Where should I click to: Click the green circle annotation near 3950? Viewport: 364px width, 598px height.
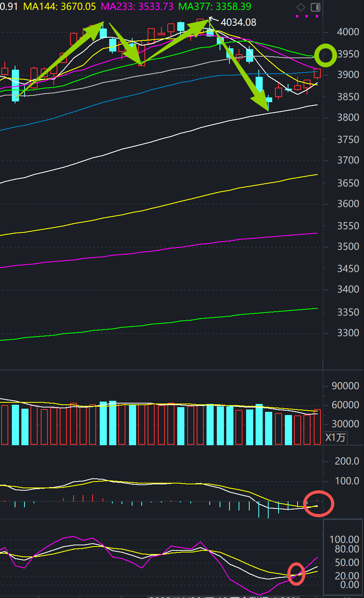326,55
